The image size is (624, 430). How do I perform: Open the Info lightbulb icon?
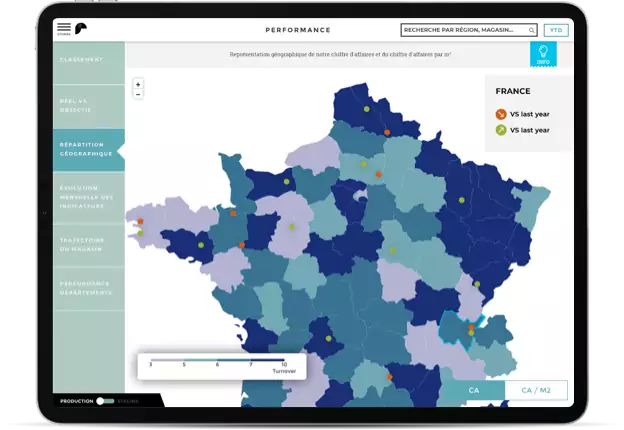point(543,54)
